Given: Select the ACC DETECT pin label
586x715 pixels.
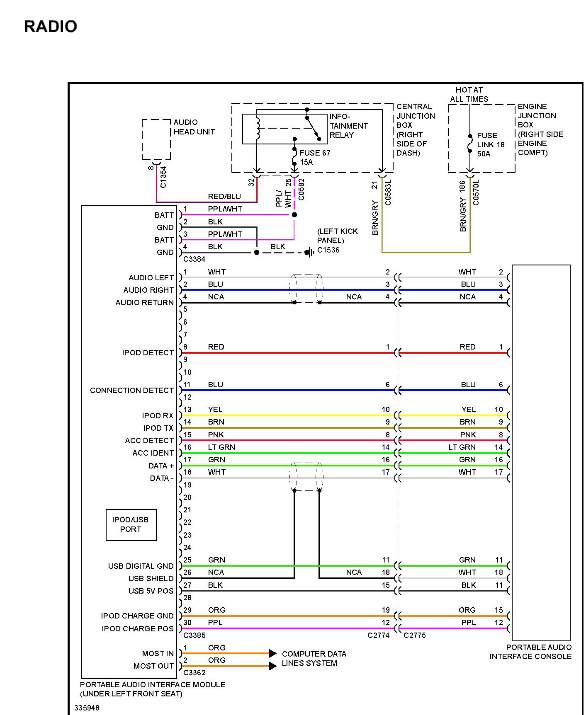Looking at the screenshot, I should tap(149, 440).
